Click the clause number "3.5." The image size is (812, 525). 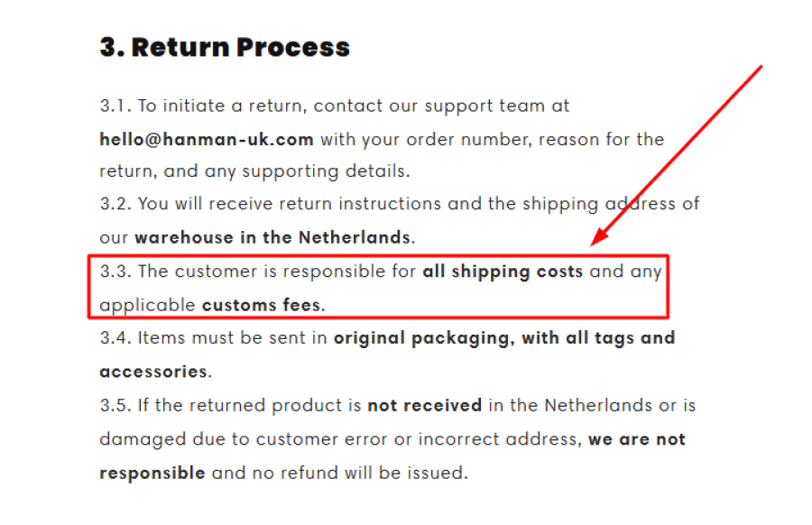click(116, 405)
